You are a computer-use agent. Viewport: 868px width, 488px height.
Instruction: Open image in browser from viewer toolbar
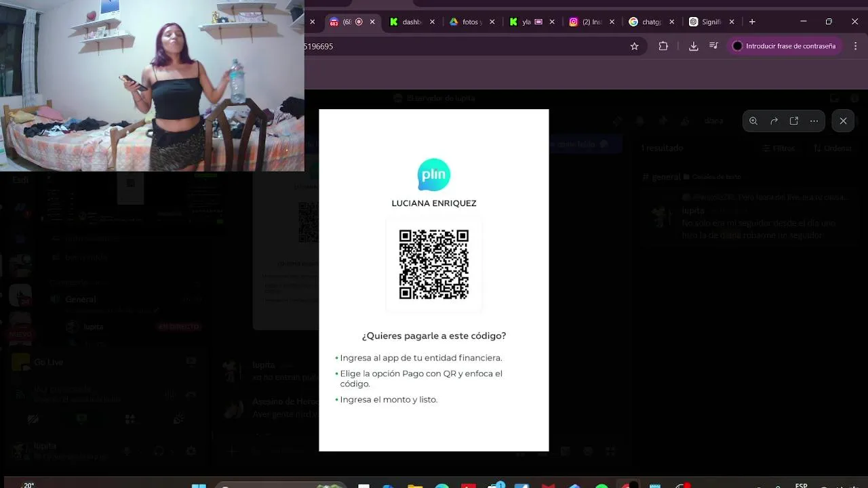(x=794, y=121)
